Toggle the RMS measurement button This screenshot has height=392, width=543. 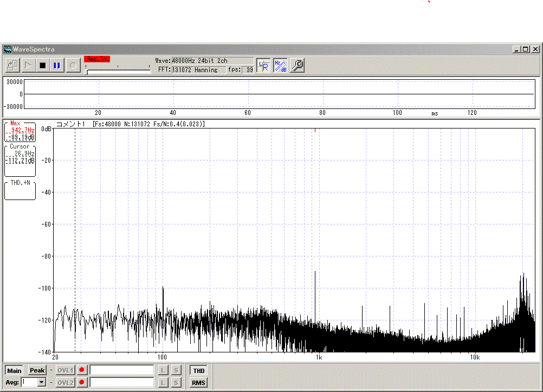tap(198, 383)
